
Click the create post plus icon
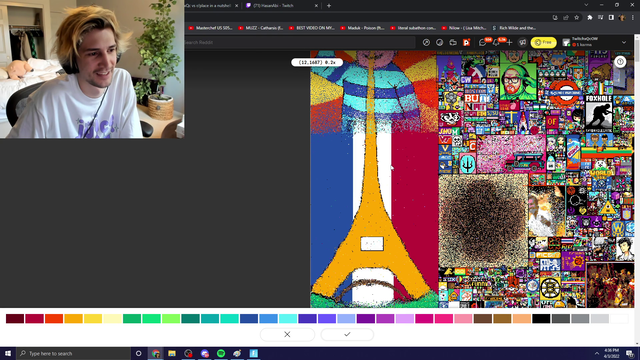509,42
